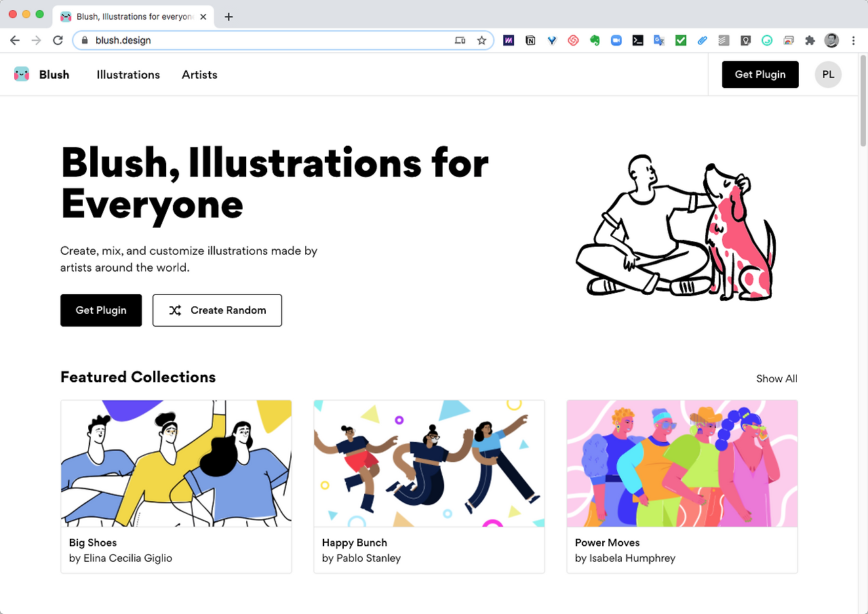The image size is (868, 614).
Task: Open the Illustrations nav menu item
Action: click(128, 75)
